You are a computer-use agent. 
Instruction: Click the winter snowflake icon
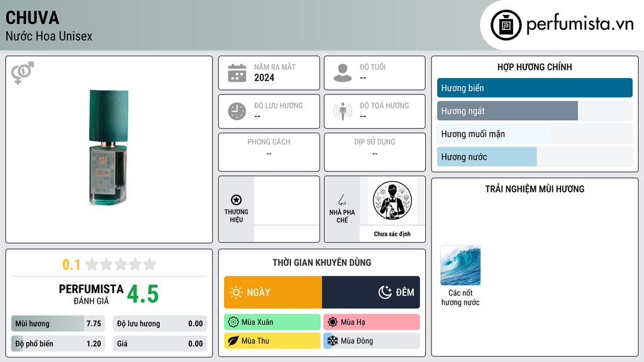point(333,341)
